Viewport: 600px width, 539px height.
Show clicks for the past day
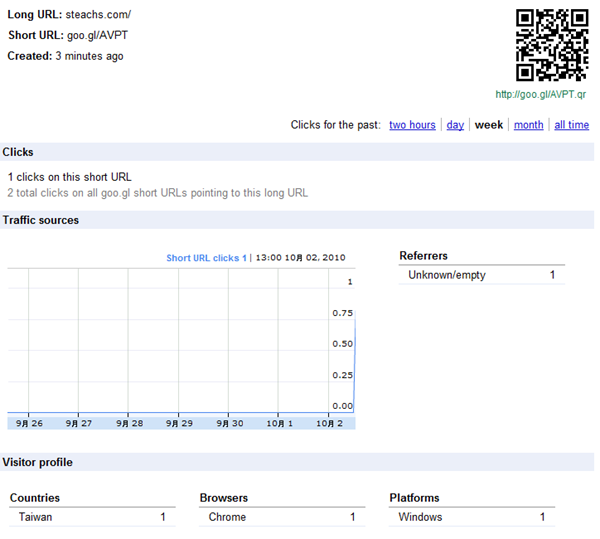tap(455, 125)
